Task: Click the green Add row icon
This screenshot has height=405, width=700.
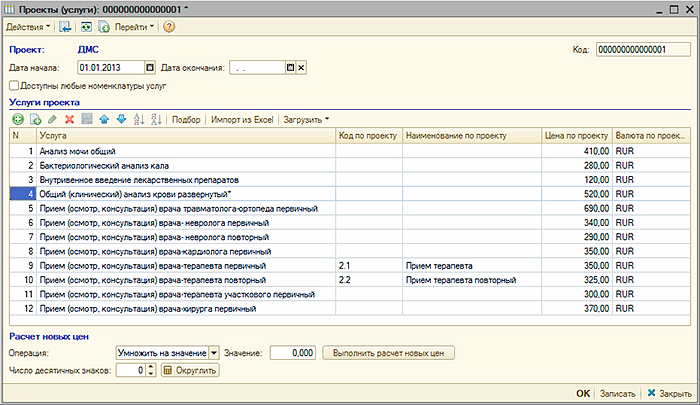Action: point(17,119)
